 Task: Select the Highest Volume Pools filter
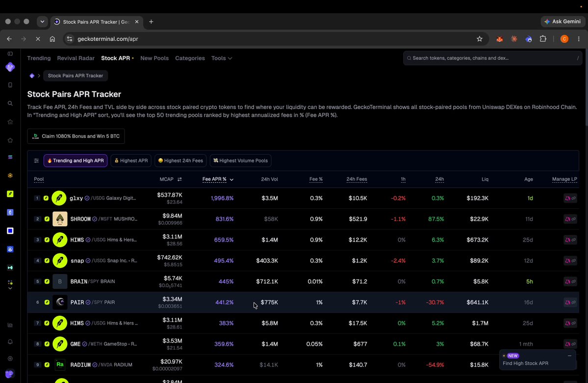click(x=240, y=161)
